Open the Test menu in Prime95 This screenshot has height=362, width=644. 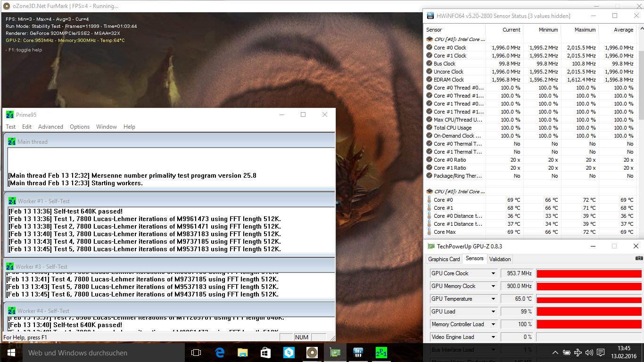coord(10,127)
